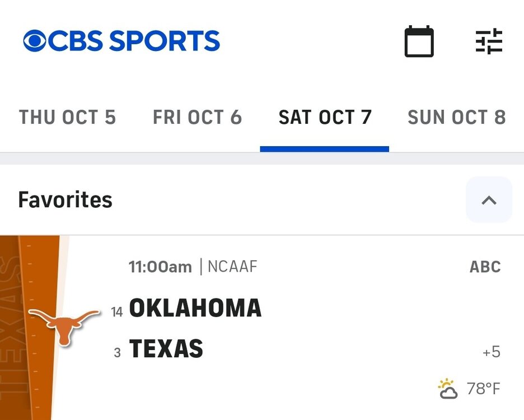The width and height of the screenshot is (524, 420).
Task: Open the SUN OCT 8 schedule tab
Action: click(x=456, y=117)
